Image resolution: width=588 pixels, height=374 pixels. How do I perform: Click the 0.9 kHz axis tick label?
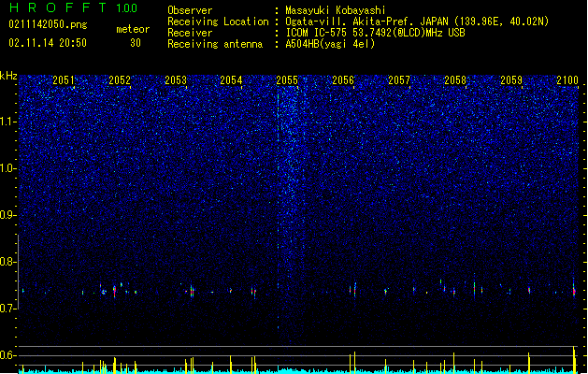pos(8,215)
